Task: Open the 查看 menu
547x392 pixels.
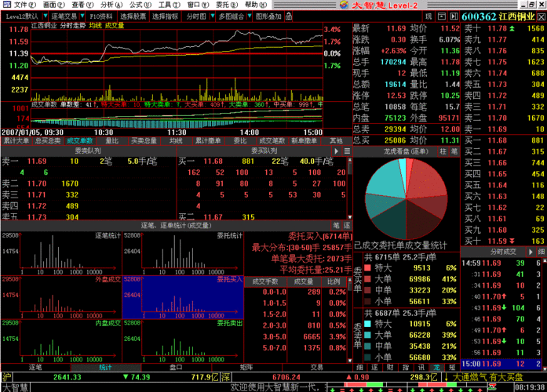Action: [82, 5]
